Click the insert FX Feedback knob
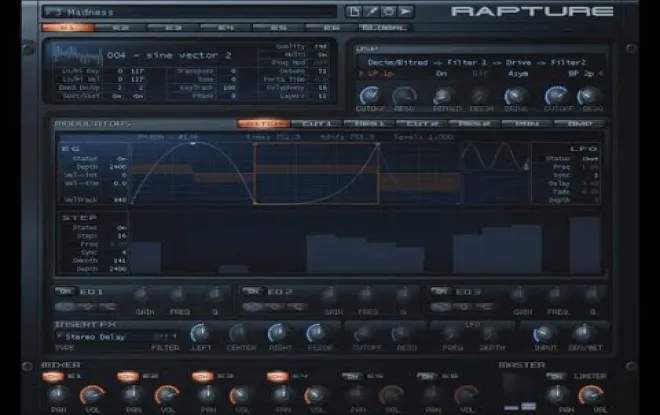660x415 pixels. (x=317, y=333)
